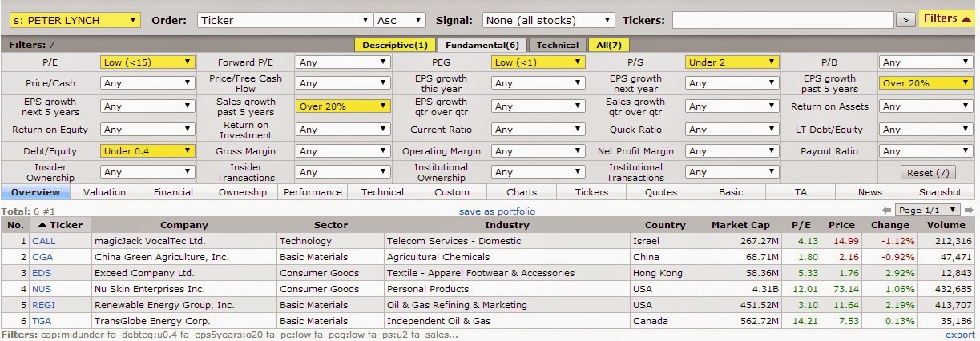This screenshot has width=980, height=341.
Task: Click the save as portfolio link
Action: [497, 211]
